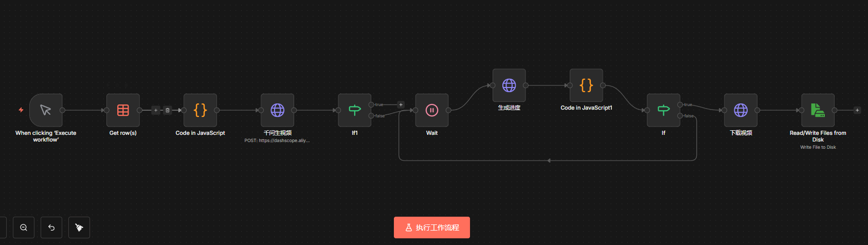
Task: Add node after Read/Write Files from Disk
Action: (x=857, y=110)
